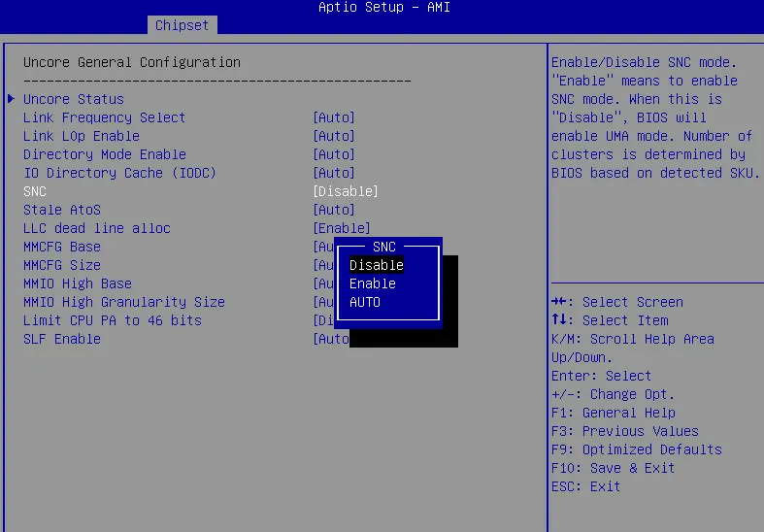This screenshot has width=764, height=532.
Task: Click the IO Directory Cache (IODC) value
Action: coord(334,173)
